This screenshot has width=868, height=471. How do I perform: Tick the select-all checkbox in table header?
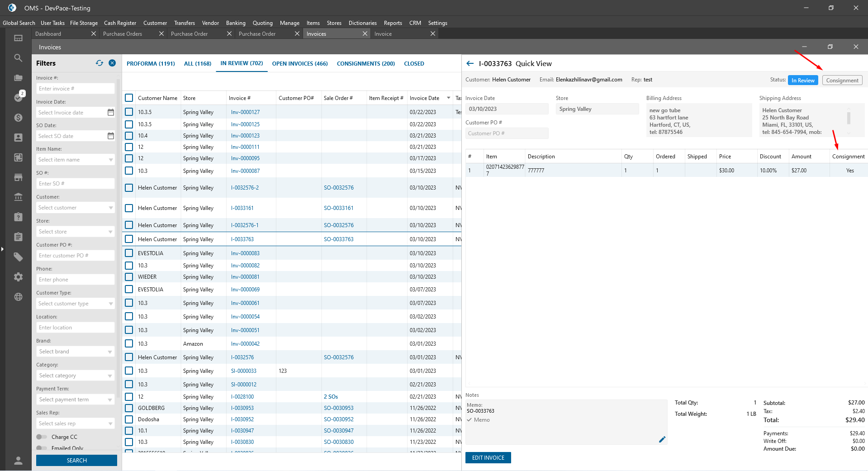(129, 98)
